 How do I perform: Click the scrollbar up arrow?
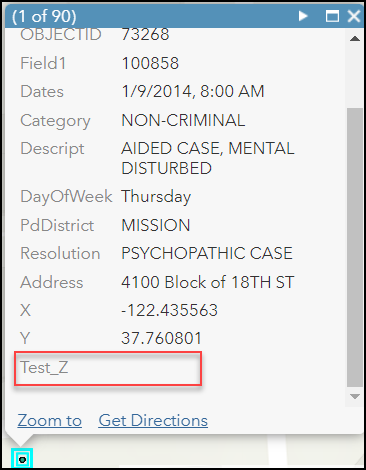coord(355,39)
